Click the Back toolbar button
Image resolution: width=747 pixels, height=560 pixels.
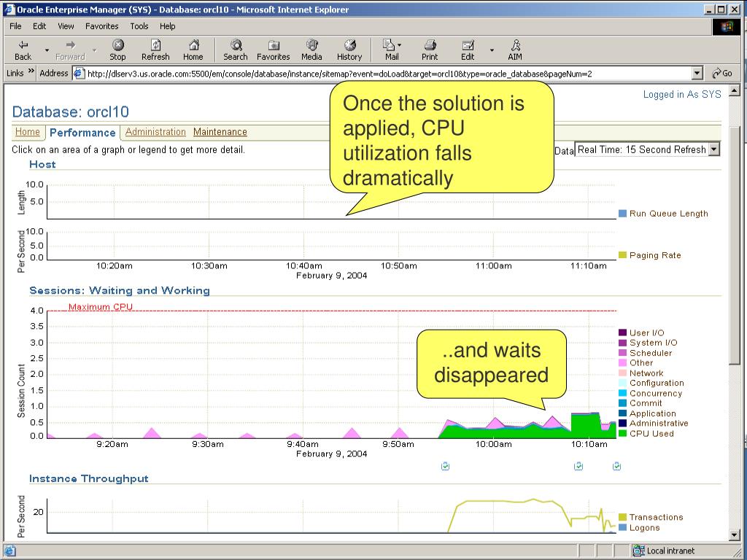point(23,50)
